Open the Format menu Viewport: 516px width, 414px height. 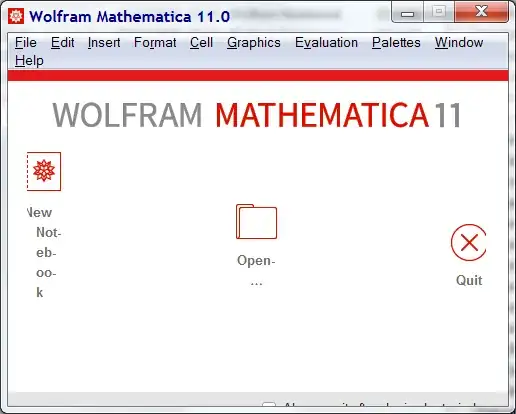155,43
